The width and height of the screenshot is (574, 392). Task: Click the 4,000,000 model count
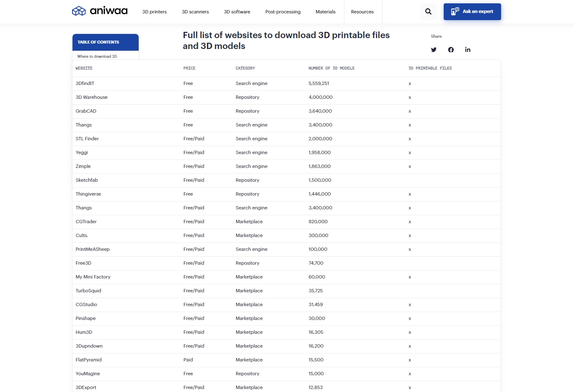[321, 97]
